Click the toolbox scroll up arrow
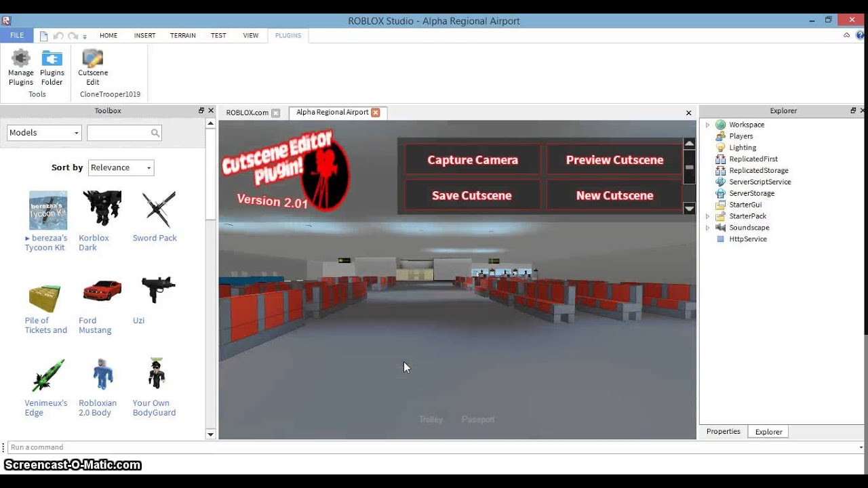Screen dimensions: 868x488 coord(210,124)
